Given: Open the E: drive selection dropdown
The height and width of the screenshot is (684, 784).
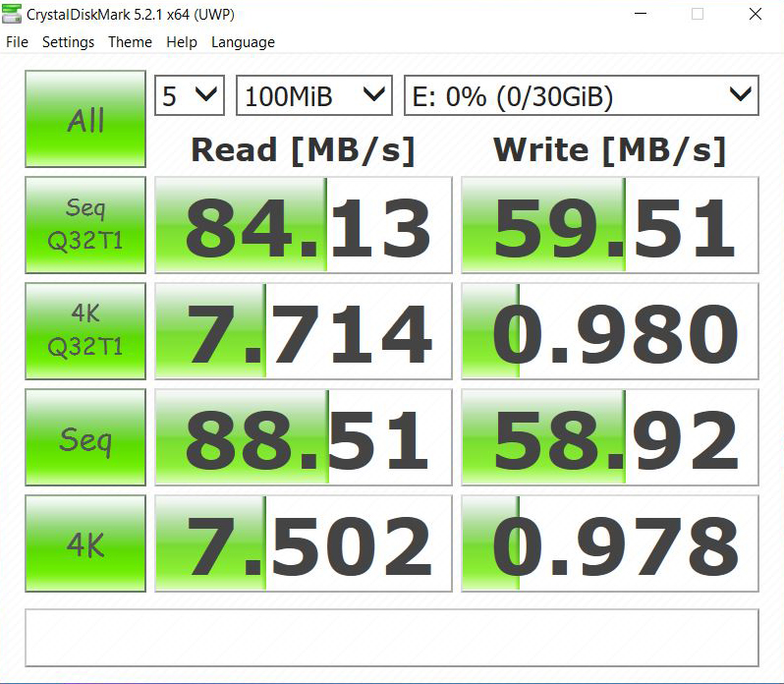Looking at the screenshot, I should point(581,96).
